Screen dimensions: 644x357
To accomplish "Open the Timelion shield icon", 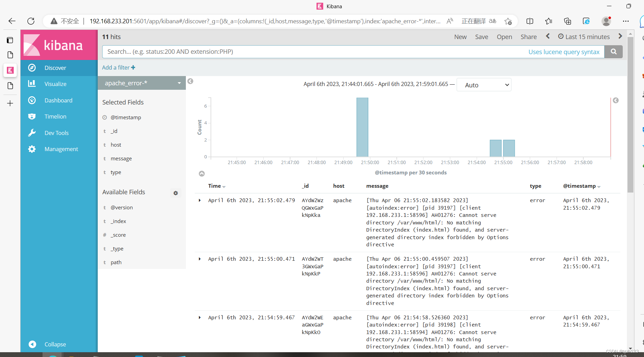I will click(32, 116).
